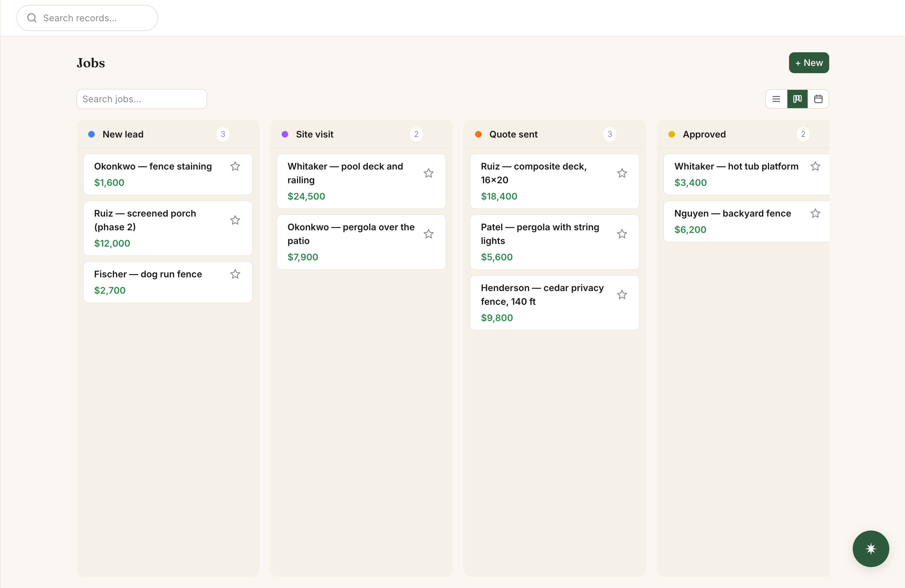The width and height of the screenshot is (905, 588).
Task: Create a new job with + New
Action: (809, 63)
